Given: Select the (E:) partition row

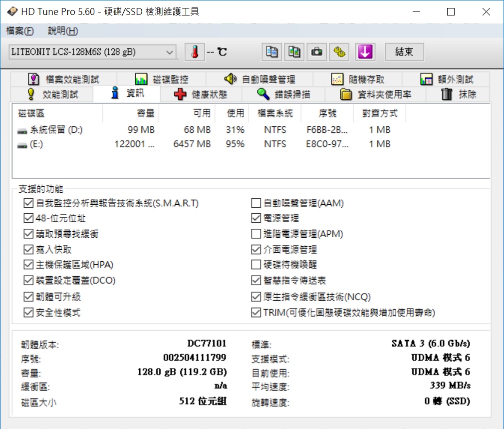Looking at the screenshot, I should (209, 144).
